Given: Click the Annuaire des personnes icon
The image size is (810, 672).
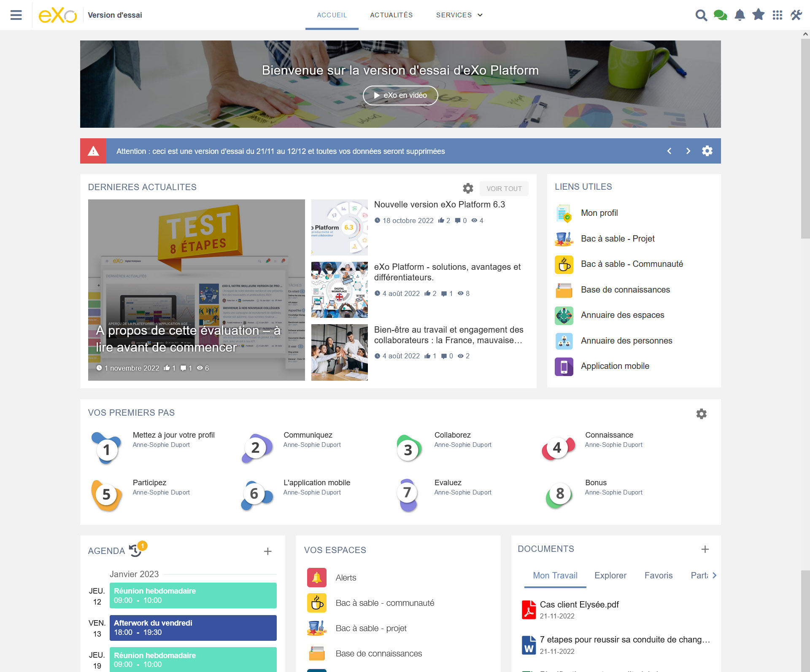Looking at the screenshot, I should [564, 341].
